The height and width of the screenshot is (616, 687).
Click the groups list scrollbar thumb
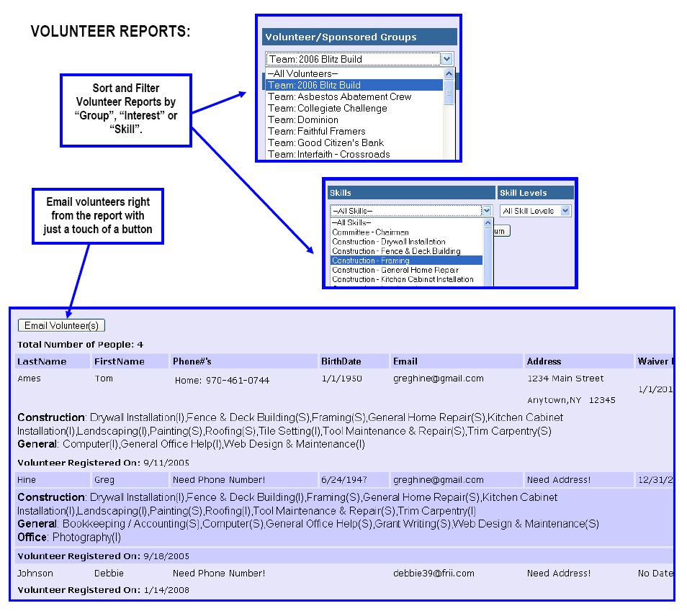click(449, 92)
